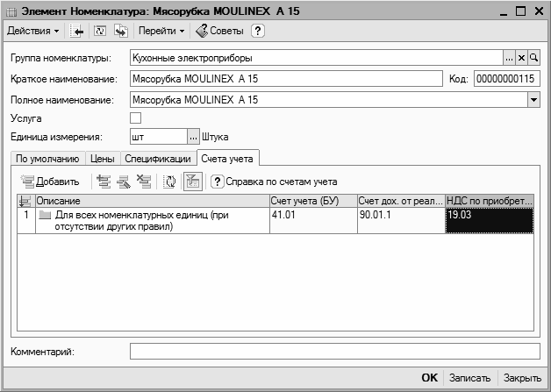This screenshot has width=551, height=392.
Task: Switch to the Цены tab
Action: pyautogui.click(x=103, y=159)
